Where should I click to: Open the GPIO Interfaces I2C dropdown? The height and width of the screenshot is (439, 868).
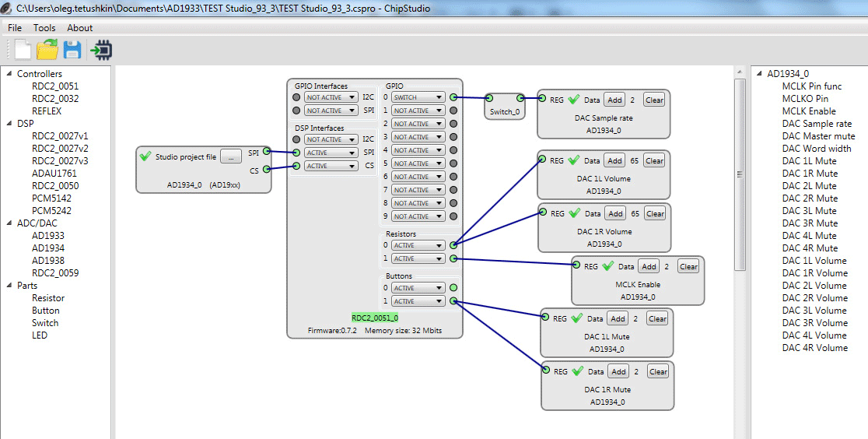coord(331,97)
